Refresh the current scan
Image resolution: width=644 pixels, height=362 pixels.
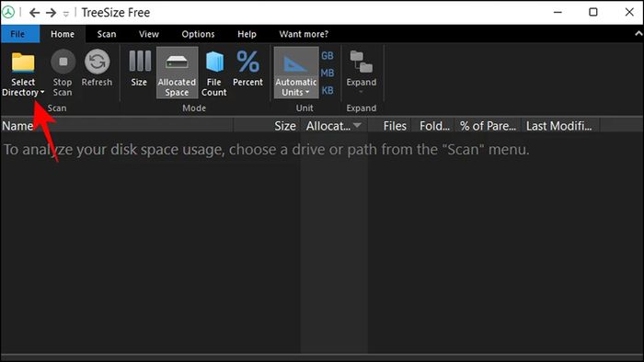[x=97, y=68]
